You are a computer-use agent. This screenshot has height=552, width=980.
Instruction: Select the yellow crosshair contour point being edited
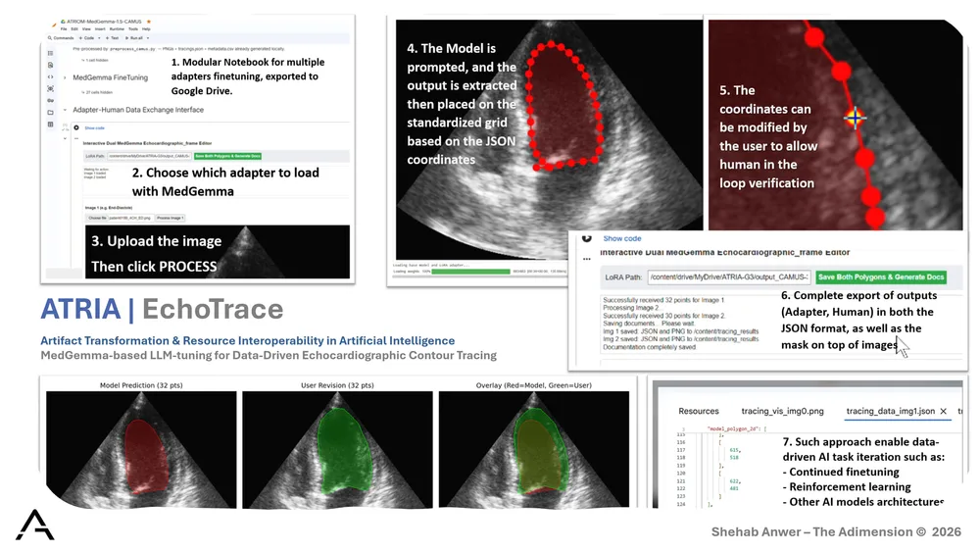(855, 118)
